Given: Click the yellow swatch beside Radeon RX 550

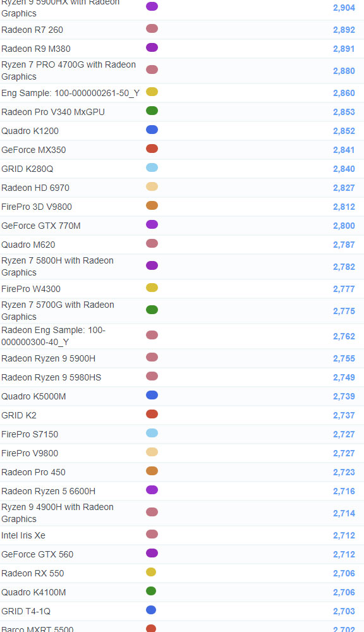Looking at the screenshot, I should click(x=151, y=573).
